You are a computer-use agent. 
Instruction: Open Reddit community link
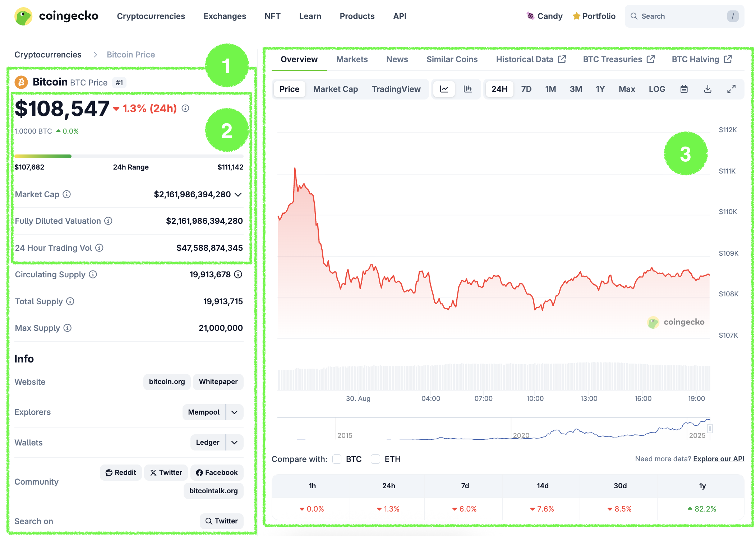[121, 472]
